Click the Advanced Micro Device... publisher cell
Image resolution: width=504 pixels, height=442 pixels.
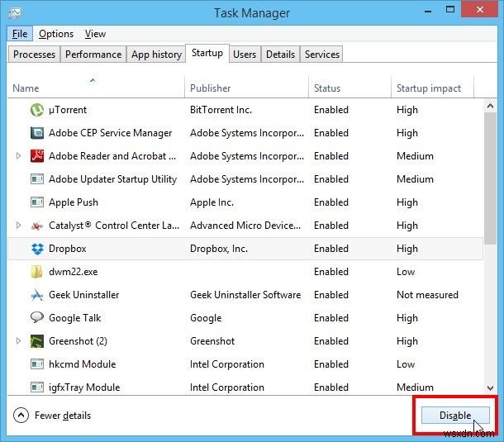[x=245, y=226]
